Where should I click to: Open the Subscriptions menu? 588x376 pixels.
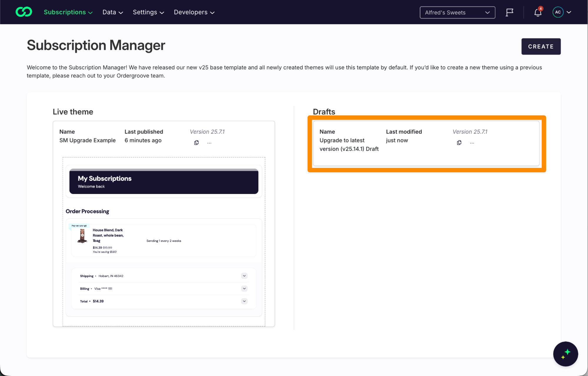coord(68,12)
